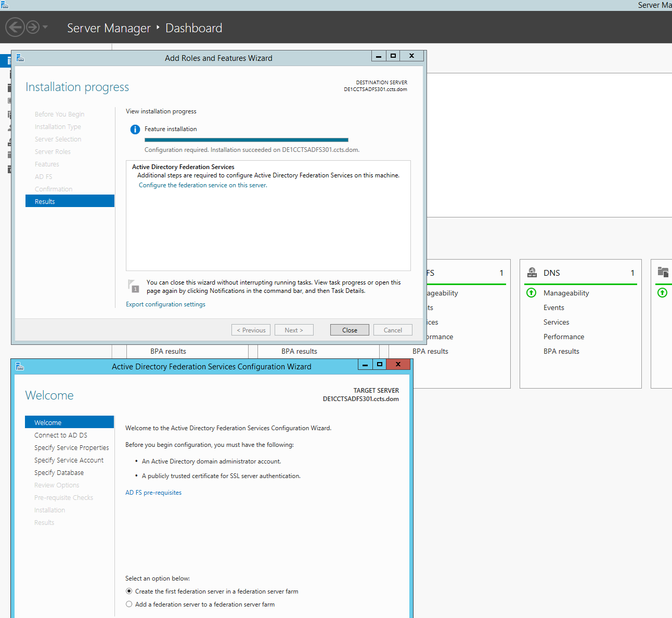Open Specify Service Properties step
The width and height of the screenshot is (672, 618).
(72, 448)
